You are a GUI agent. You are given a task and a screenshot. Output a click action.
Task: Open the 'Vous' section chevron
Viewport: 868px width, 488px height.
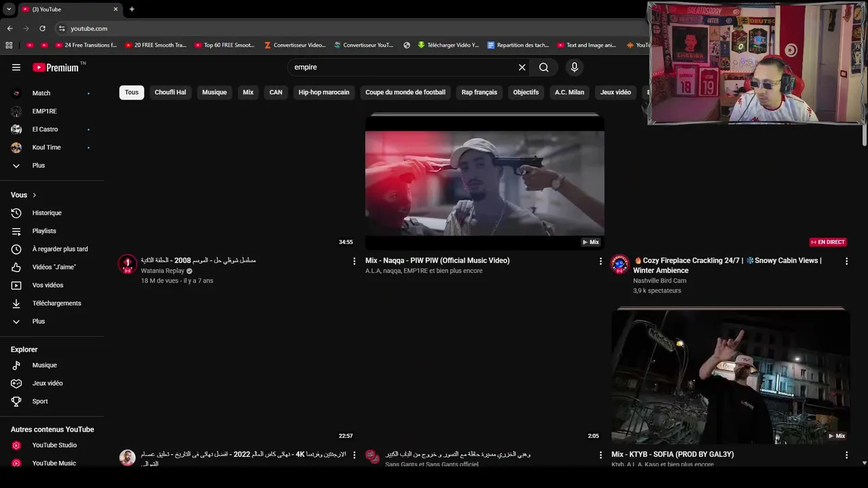pos(35,195)
